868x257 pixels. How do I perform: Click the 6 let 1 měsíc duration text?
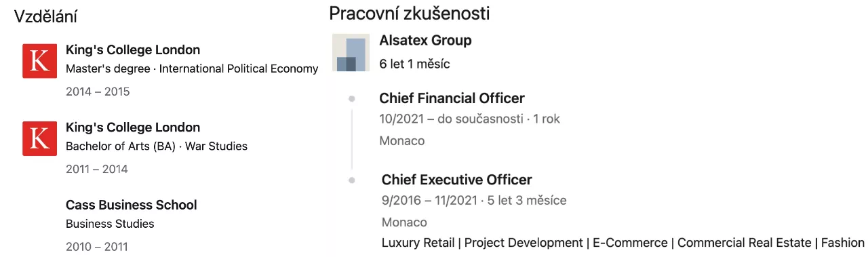coord(414,64)
